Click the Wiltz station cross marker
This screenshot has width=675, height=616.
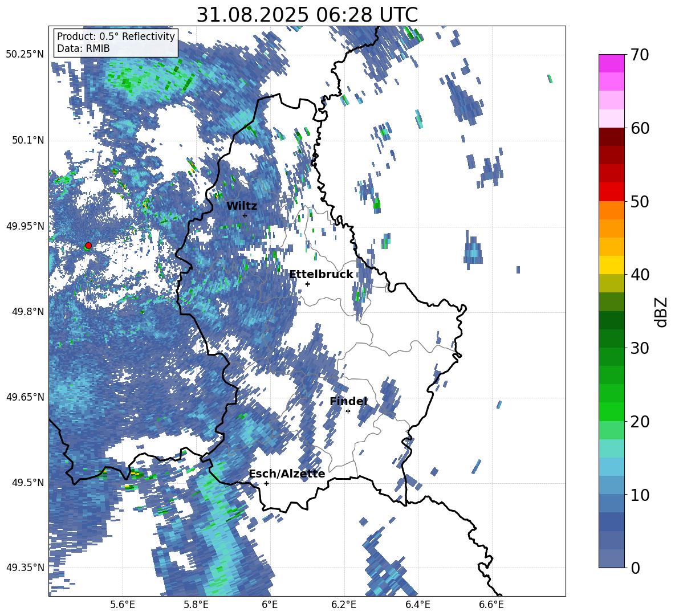tap(245, 215)
